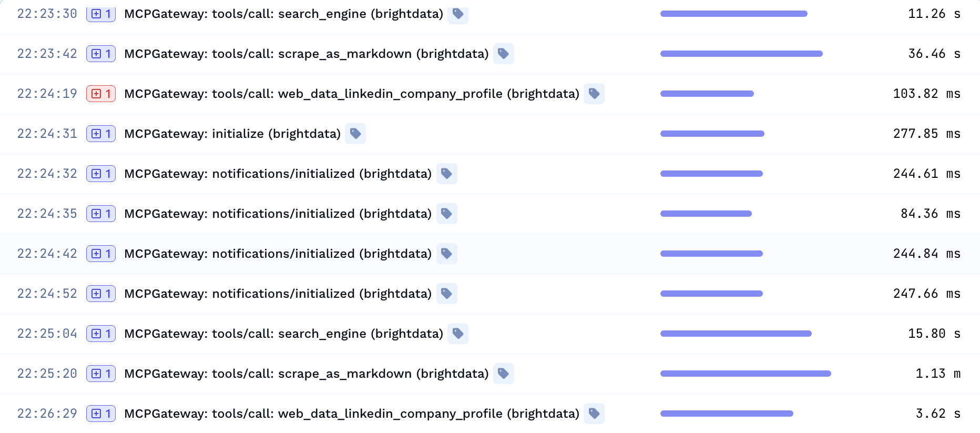
Task: Click the 277.85 ms duration value
Action: [x=927, y=134]
